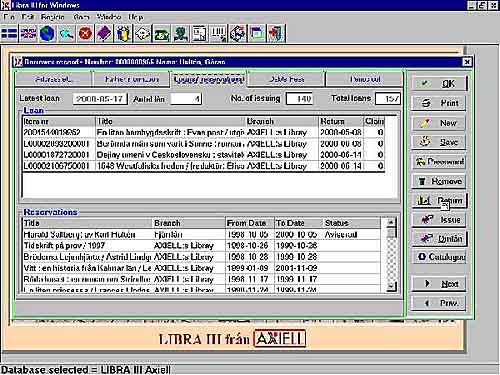The image size is (500, 375).
Task: Click the British flag language icon
Action: tap(28, 34)
